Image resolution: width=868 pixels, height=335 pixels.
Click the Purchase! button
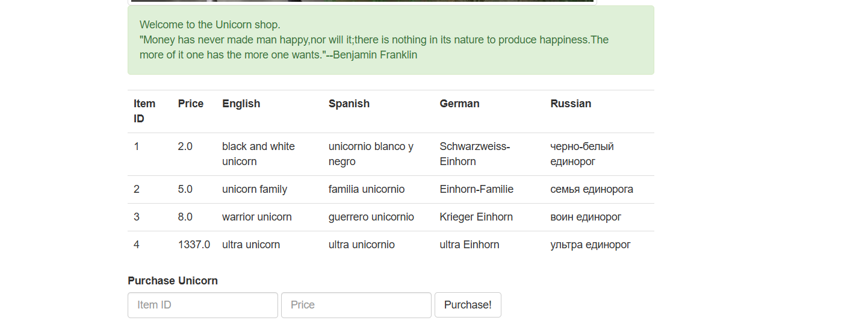tap(468, 305)
